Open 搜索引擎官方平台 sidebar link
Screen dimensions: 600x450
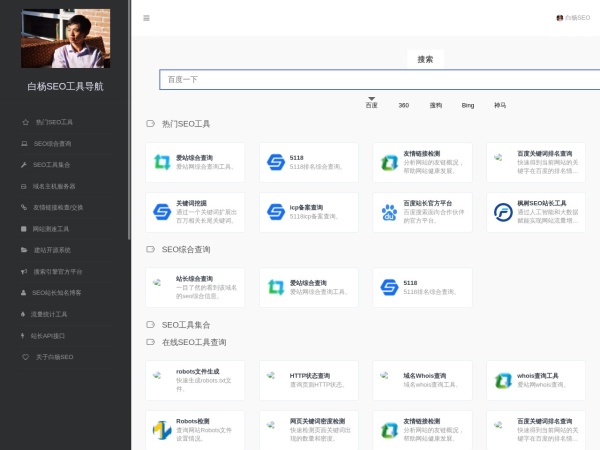pyautogui.click(x=58, y=272)
